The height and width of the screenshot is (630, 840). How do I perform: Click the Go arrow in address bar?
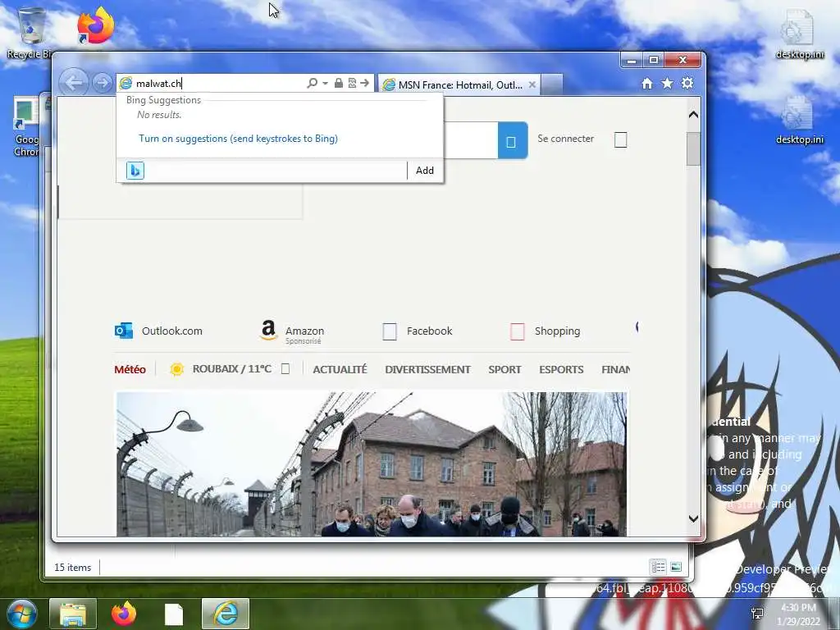click(365, 83)
